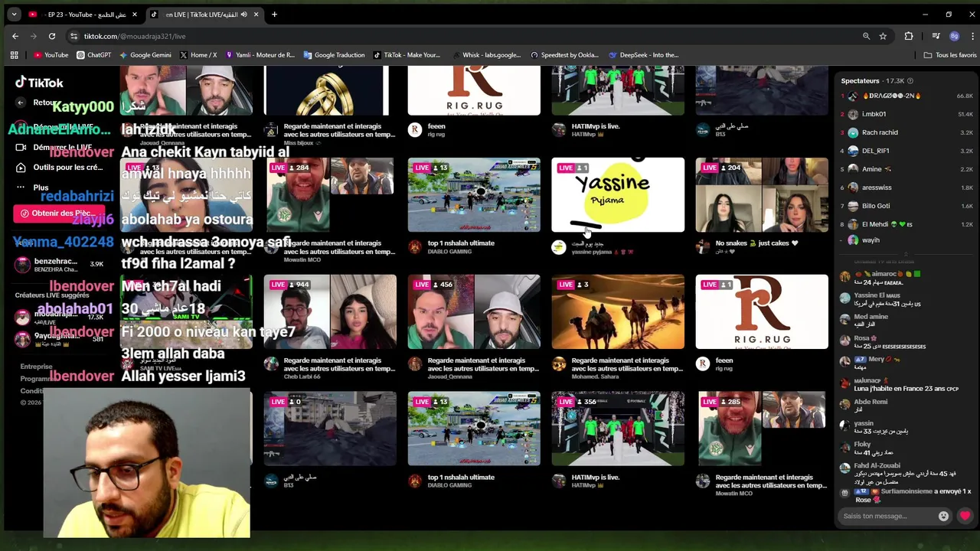
Task: Open the Google Gemini bookmark
Action: tap(145, 55)
